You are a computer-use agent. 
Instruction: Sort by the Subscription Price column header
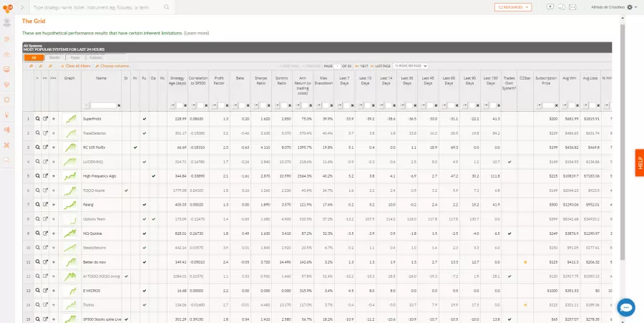[546, 80]
